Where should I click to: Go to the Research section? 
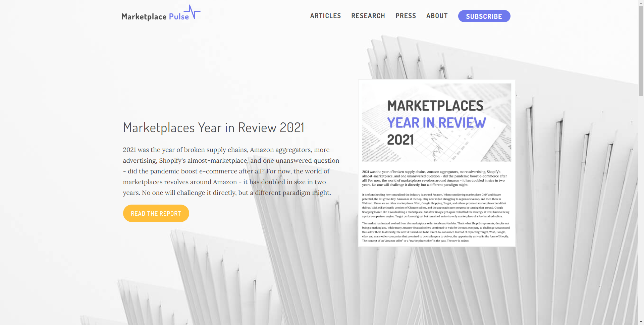(368, 16)
